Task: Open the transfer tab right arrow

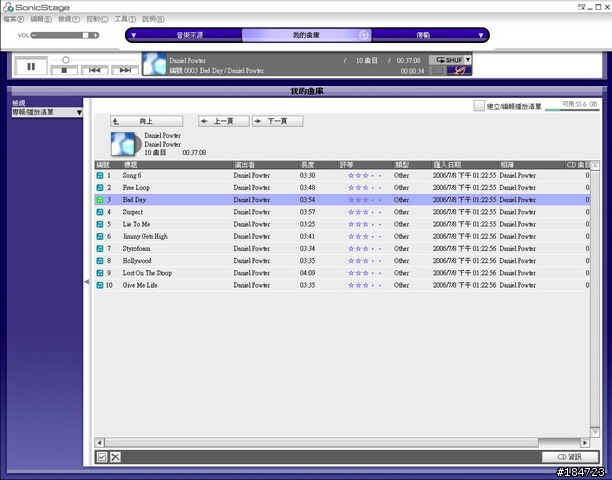Action: (481, 35)
